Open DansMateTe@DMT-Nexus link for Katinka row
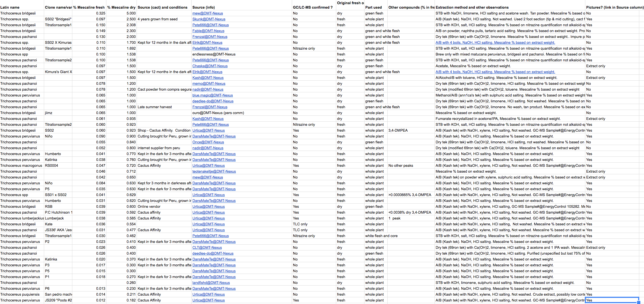 214,160
